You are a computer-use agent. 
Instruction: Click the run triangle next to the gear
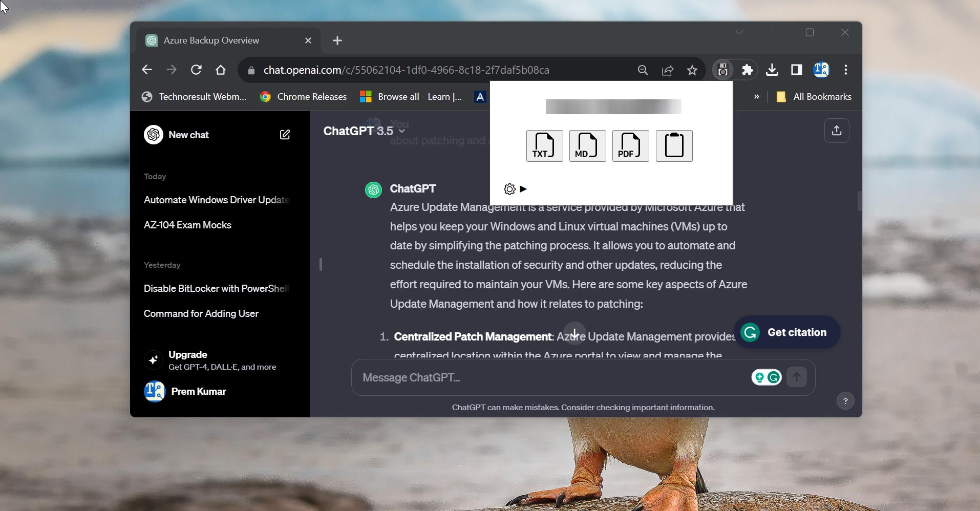(524, 189)
